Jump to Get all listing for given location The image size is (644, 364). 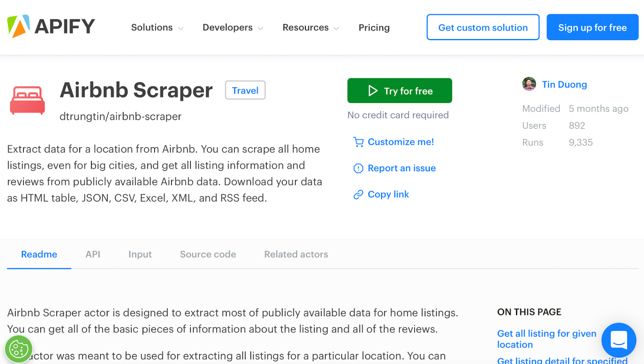(547, 339)
